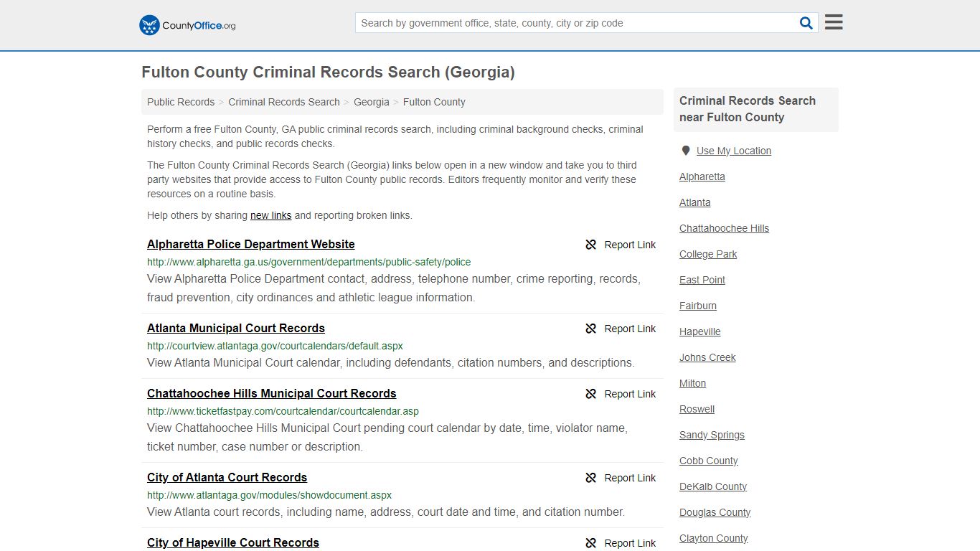Choose Chattahoochee Hills in sidebar
Screen dimensions: 980x551
click(725, 228)
